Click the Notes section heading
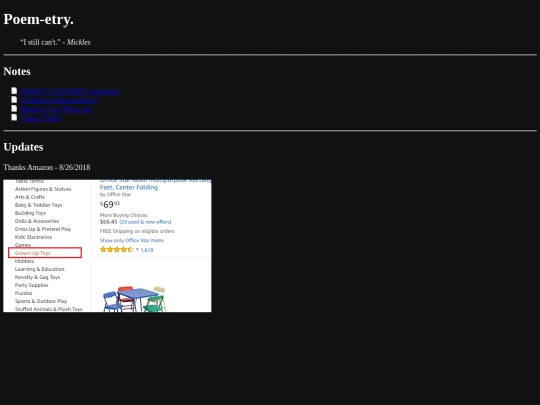Viewport: 540px width, 405px height. tap(17, 71)
